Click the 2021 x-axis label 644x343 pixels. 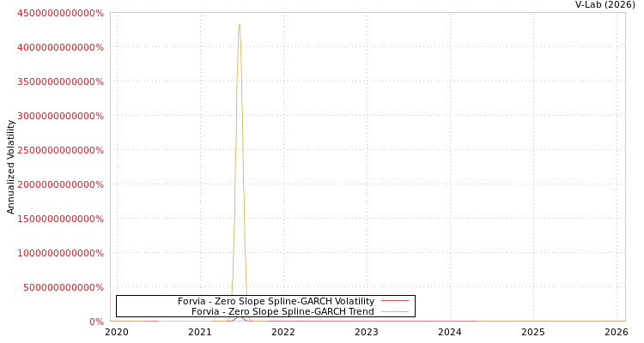(x=200, y=332)
